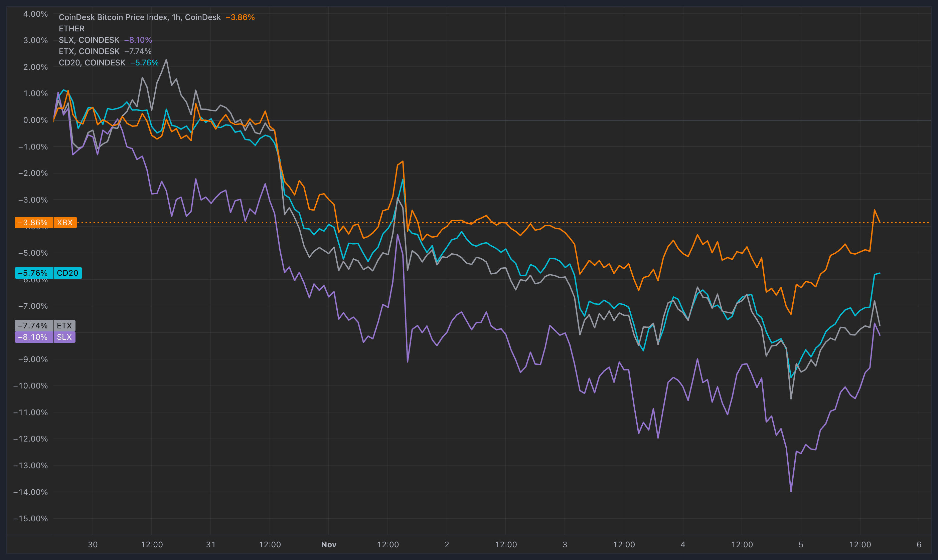Select the ETHER legend entry

(71, 29)
